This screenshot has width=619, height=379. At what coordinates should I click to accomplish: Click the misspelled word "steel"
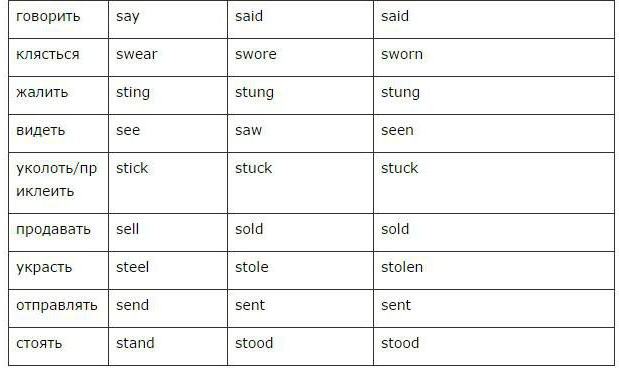click(132, 267)
